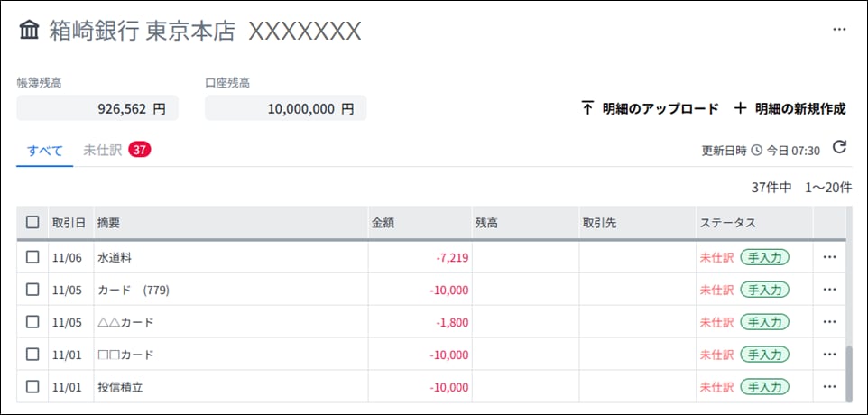Click the 明細の新規作成 button
The width and height of the screenshot is (868, 415).
pyautogui.click(x=790, y=108)
